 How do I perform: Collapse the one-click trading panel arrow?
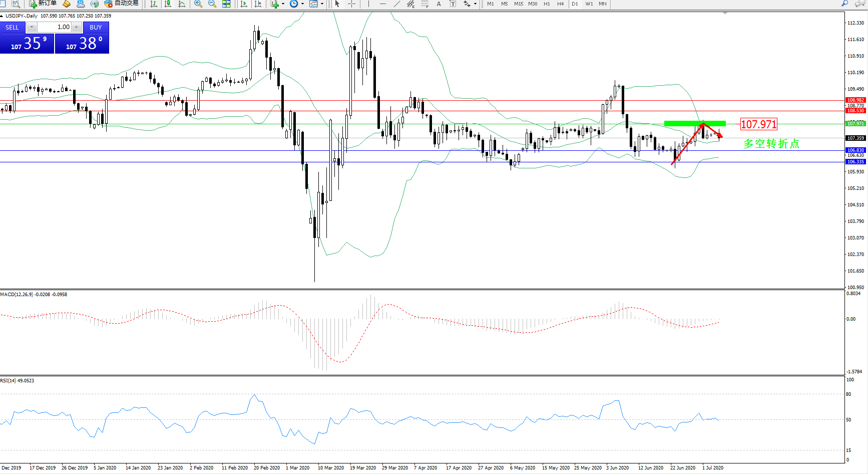click(2, 16)
